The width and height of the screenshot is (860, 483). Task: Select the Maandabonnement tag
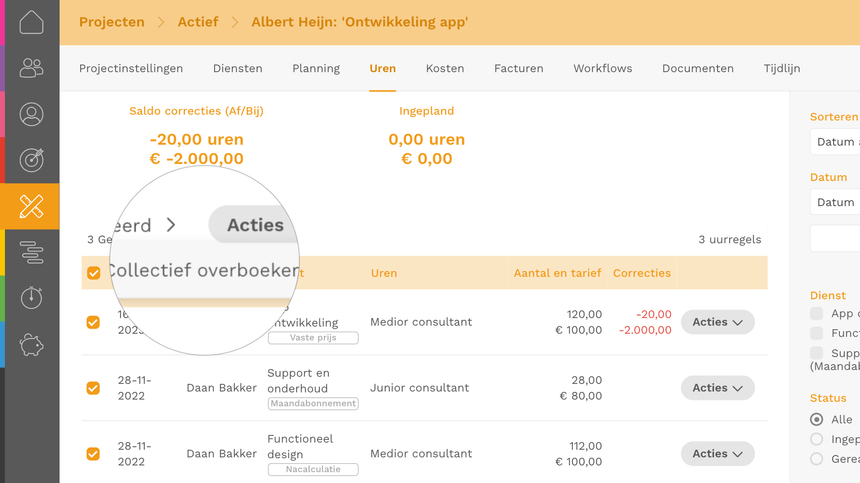click(x=313, y=404)
